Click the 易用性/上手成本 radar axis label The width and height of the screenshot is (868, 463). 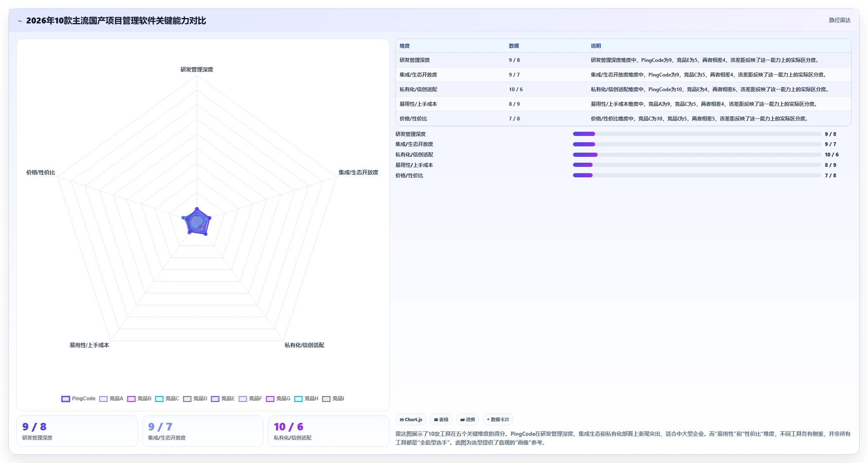pyautogui.click(x=89, y=345)
